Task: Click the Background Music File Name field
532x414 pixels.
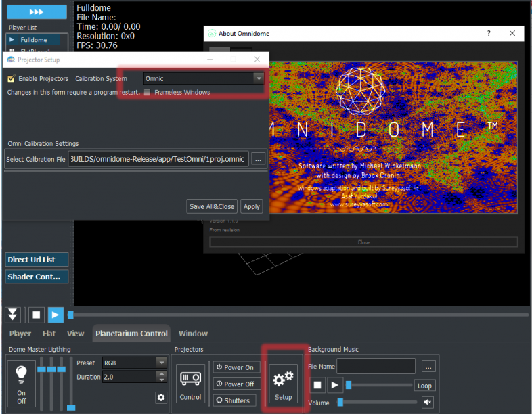Action: 376,366
